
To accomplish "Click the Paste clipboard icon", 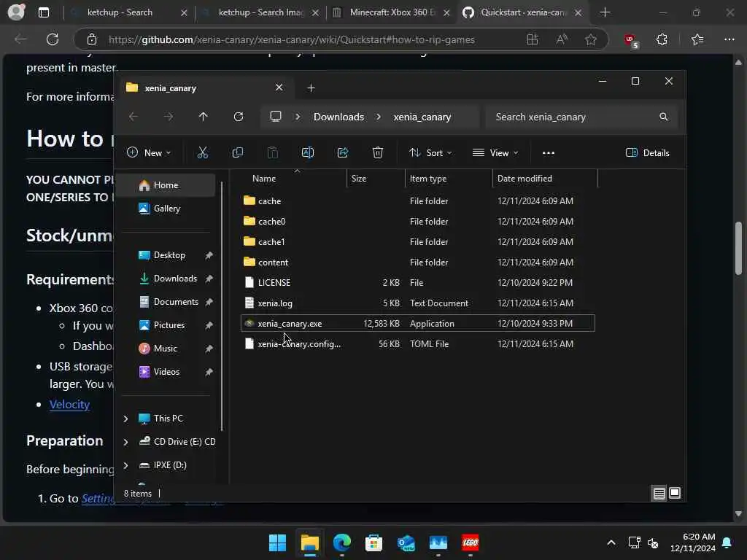I will [273, 152].
